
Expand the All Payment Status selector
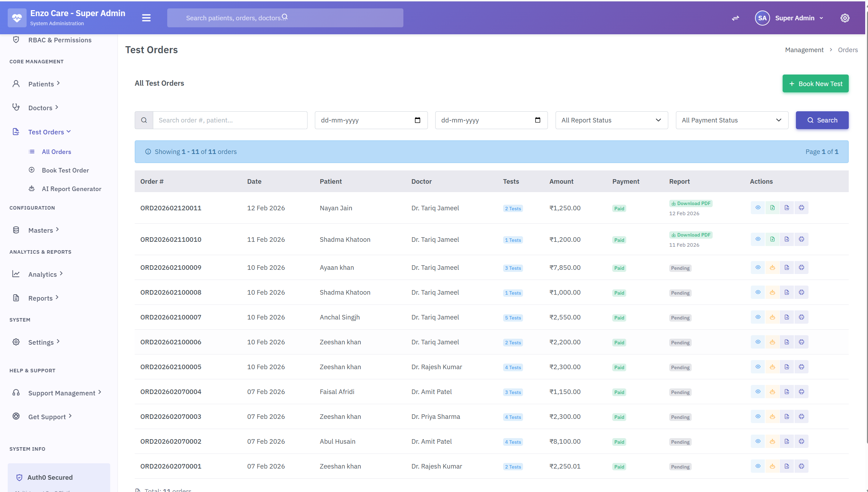(x=732, y=120)
